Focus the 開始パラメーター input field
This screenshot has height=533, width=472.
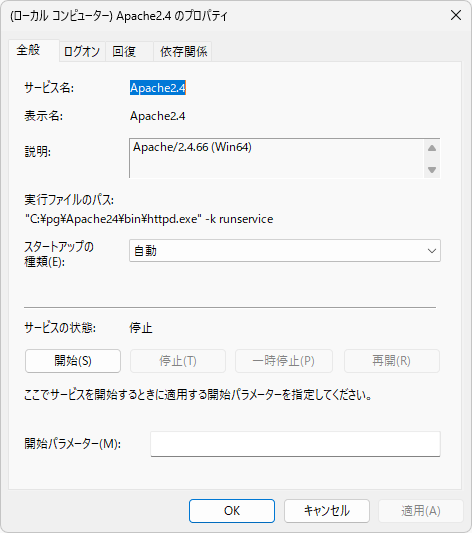click(x=295, y=444)
